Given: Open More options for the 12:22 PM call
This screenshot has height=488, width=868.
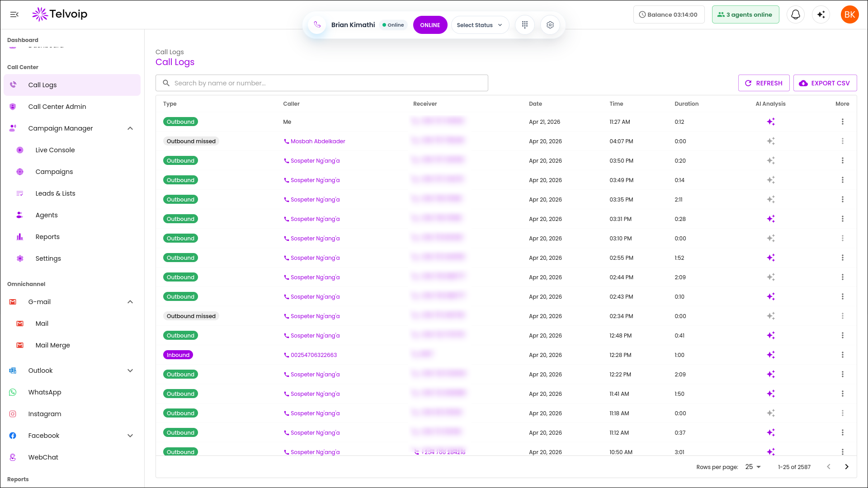Looking at the screenshot, I should [842, 374].
